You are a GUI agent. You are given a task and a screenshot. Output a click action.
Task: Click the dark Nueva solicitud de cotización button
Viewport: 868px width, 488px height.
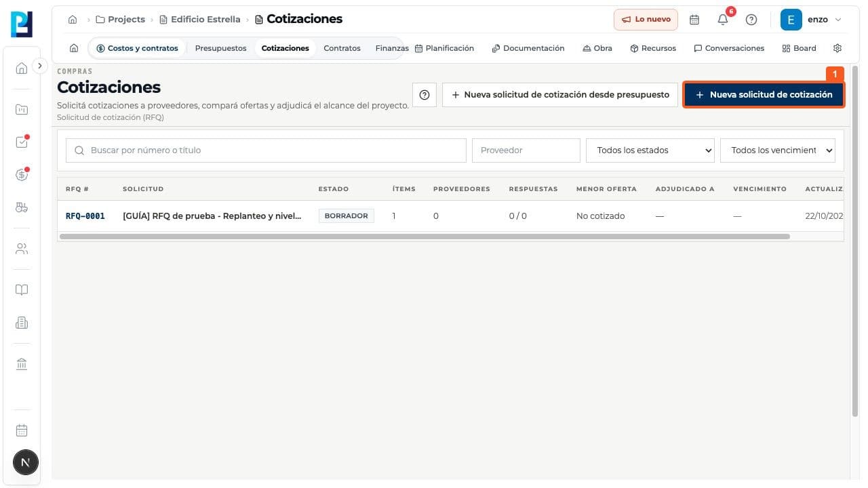coord(764,95)
